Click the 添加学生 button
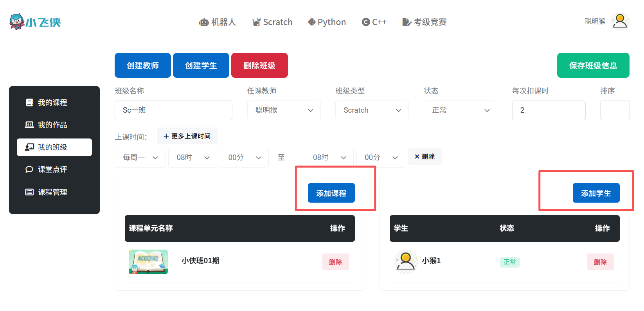 (596, 193)
